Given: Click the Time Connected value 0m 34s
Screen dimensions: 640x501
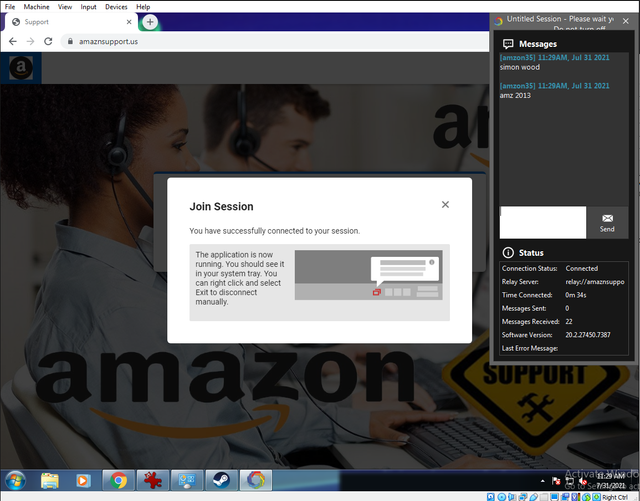Looking at the screenshot, I should click(x=576, y=295).
